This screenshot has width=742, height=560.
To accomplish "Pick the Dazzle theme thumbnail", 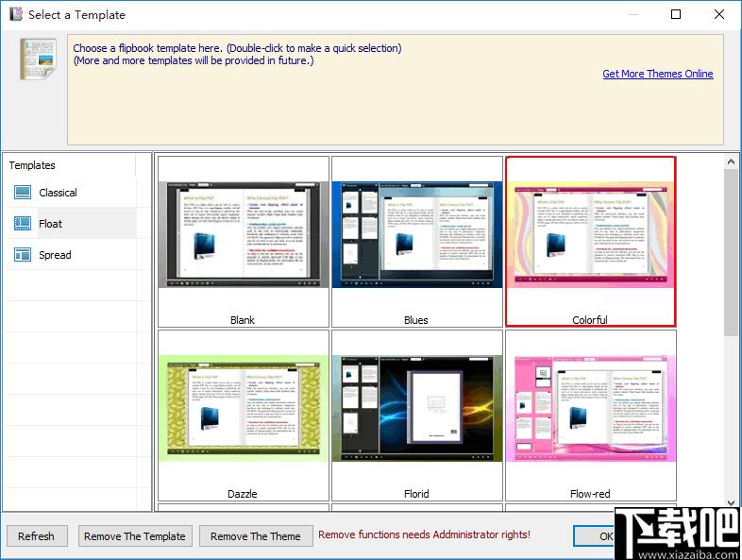I will click(x=244, y=408).
